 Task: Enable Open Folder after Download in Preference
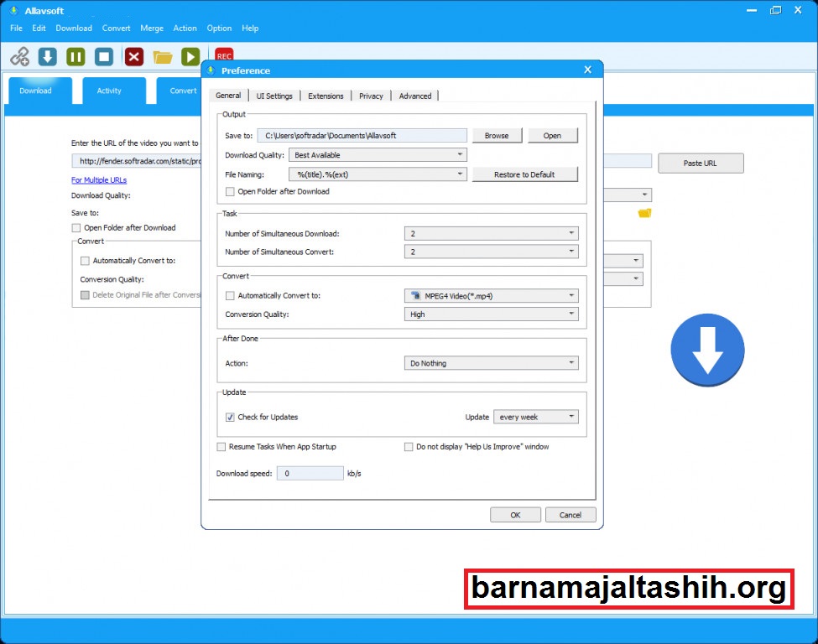point(230,192)
